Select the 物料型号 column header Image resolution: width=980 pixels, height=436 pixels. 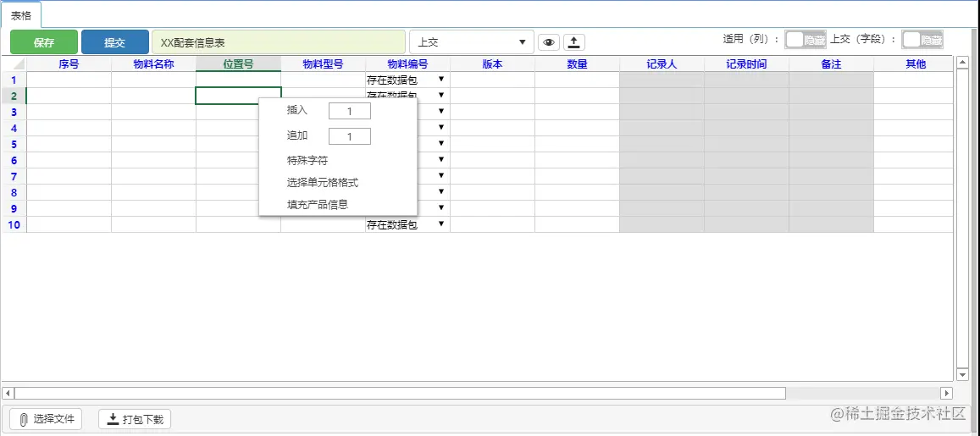coord(323,63)
